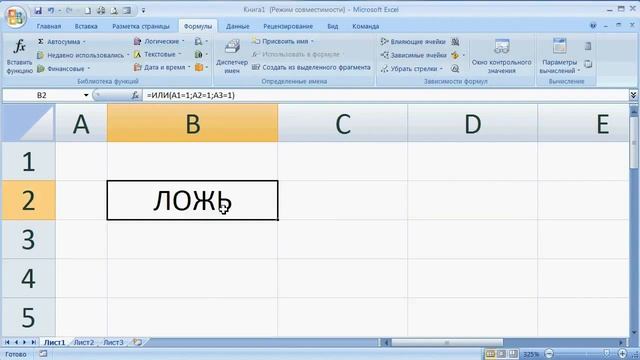Open sheet tab Лист2
This screenshot has width=640, height=360.
[x=84, y=342]
